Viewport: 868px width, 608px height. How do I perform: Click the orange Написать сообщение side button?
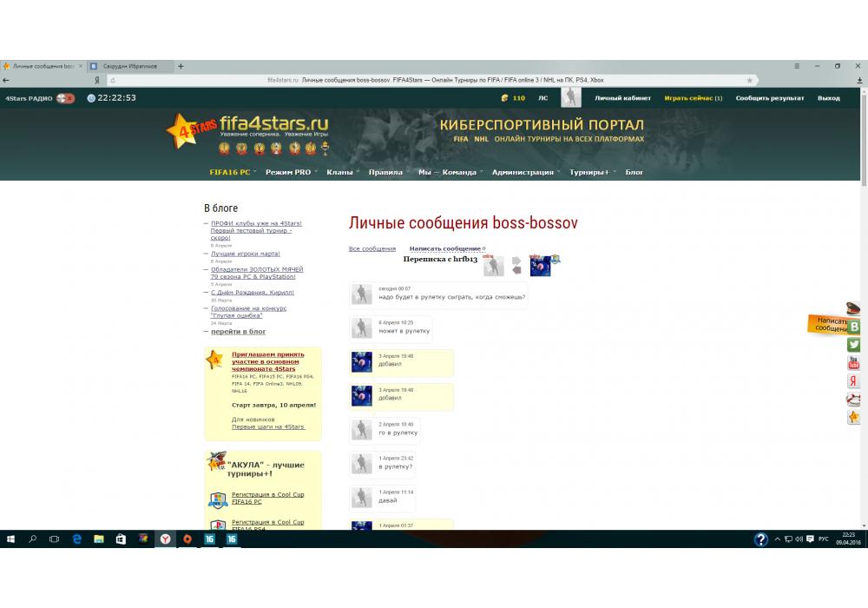830,325
